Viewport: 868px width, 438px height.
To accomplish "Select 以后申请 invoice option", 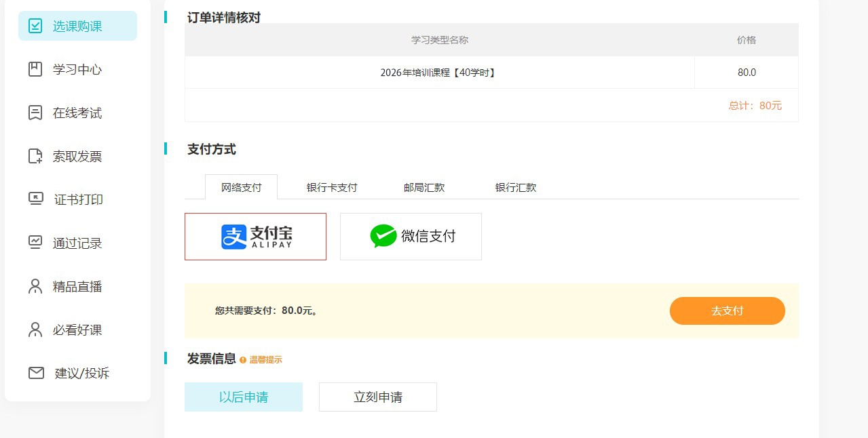I will tap(244, 397).
